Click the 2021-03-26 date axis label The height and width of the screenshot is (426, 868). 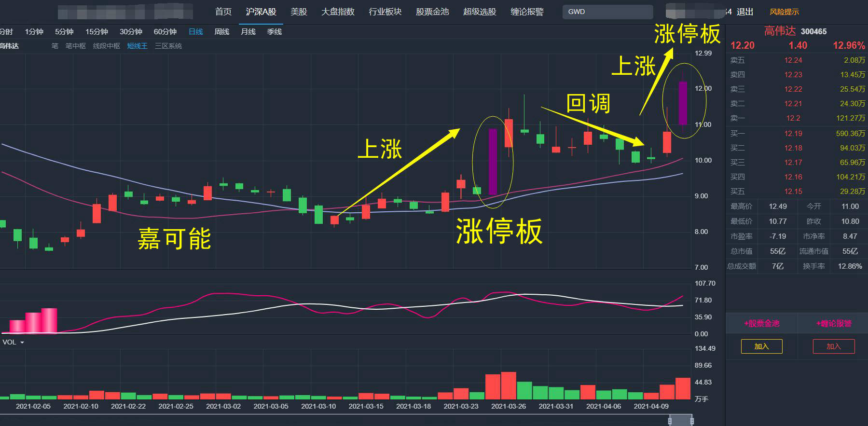tap(509, 406)
